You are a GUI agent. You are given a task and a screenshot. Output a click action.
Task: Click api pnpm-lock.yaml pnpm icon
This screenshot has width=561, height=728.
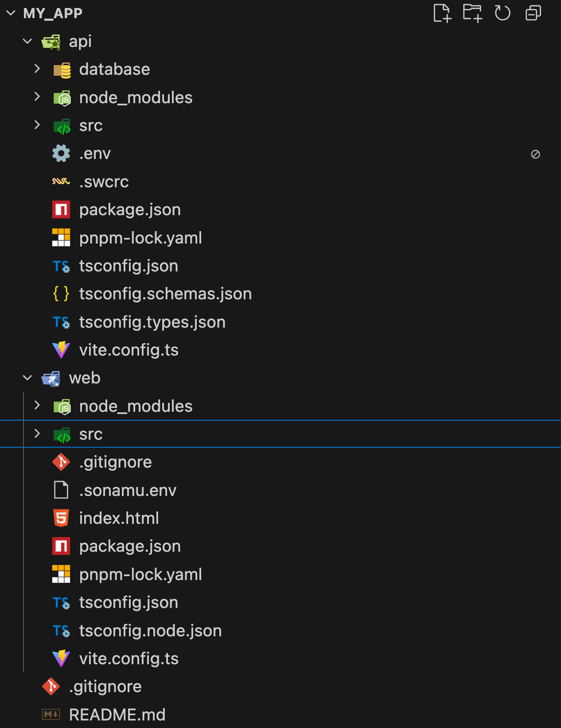[x=61, y=237]
